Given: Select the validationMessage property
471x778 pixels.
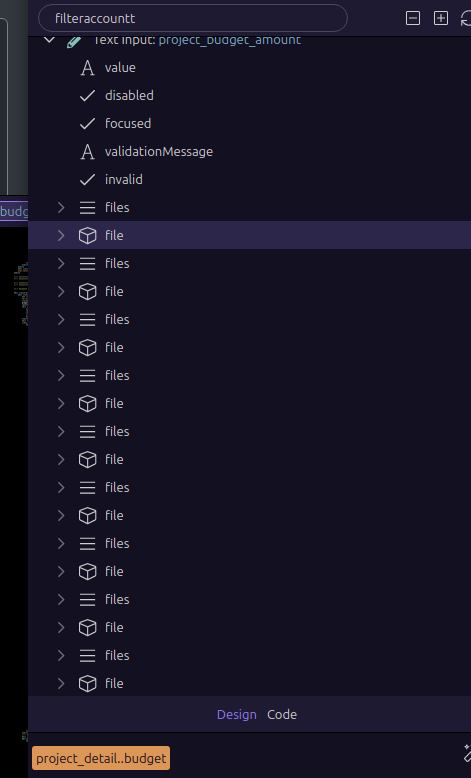Looking at the screenshot, I should (x=159, y=151).
